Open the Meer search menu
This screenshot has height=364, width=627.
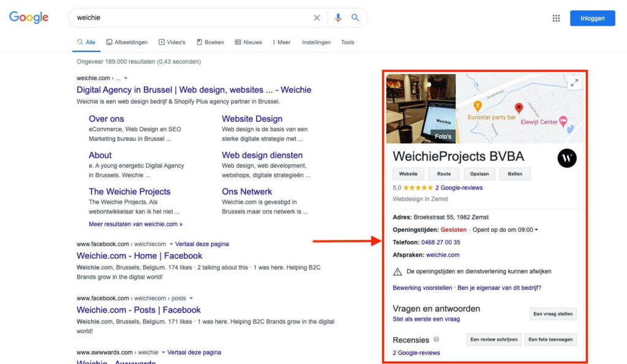[282, 42]
